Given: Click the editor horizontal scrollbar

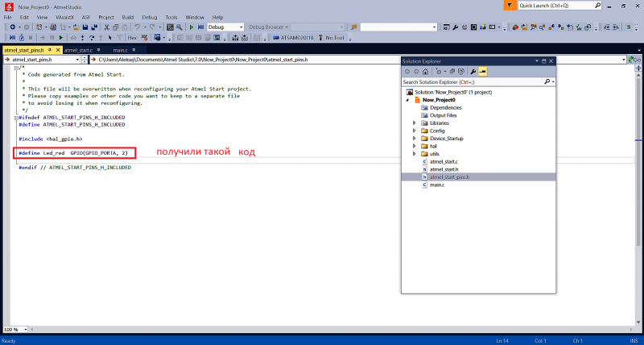Looking at the screenshot, I should (331, 330).
